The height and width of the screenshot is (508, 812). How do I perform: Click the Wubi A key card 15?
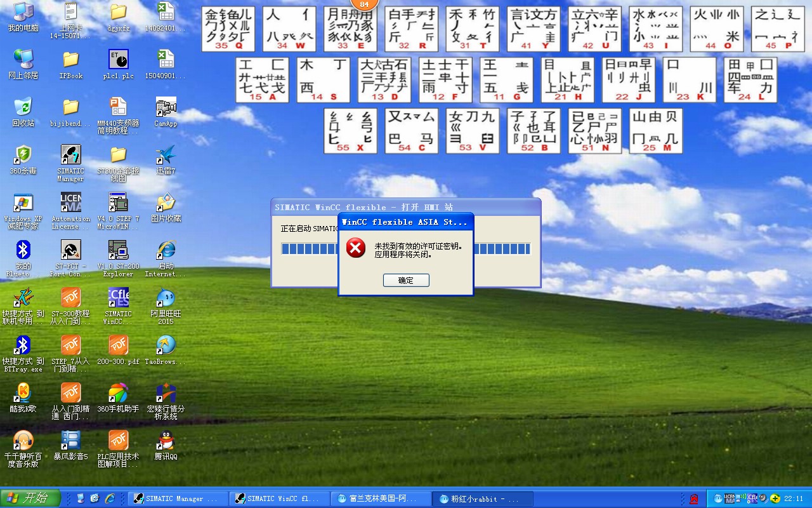[x=262, y=80]
